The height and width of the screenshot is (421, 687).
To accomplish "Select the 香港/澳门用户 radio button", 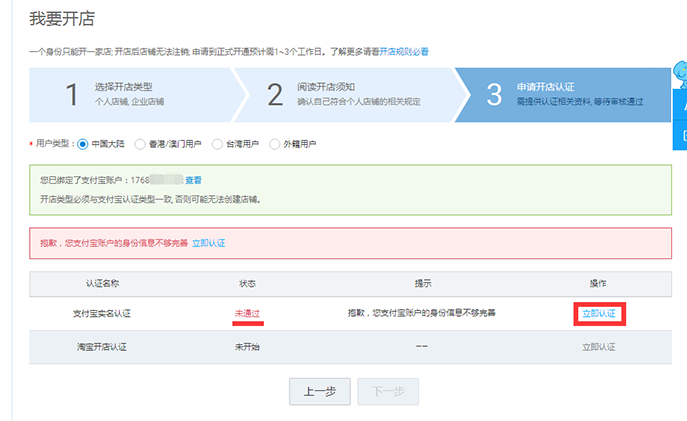I will point(140,144).
